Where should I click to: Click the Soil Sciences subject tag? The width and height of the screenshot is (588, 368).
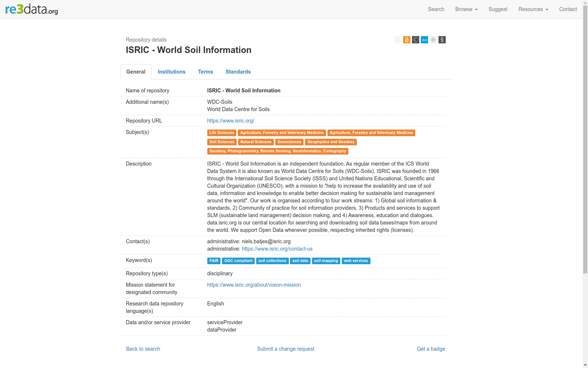[x=222, y=142]
